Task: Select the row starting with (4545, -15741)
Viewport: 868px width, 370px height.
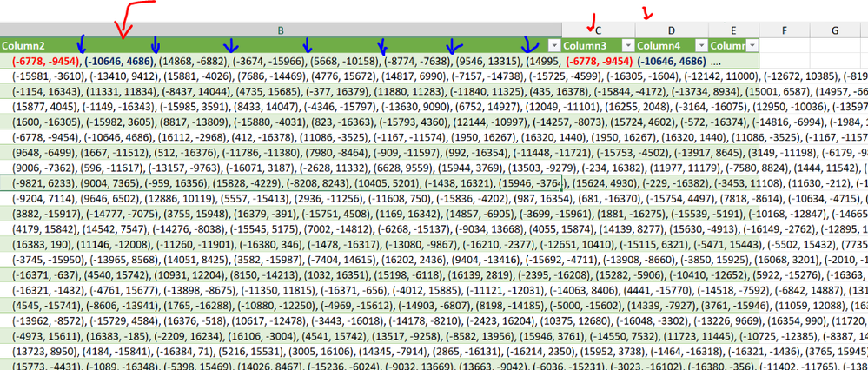Action: pos(434,304)
